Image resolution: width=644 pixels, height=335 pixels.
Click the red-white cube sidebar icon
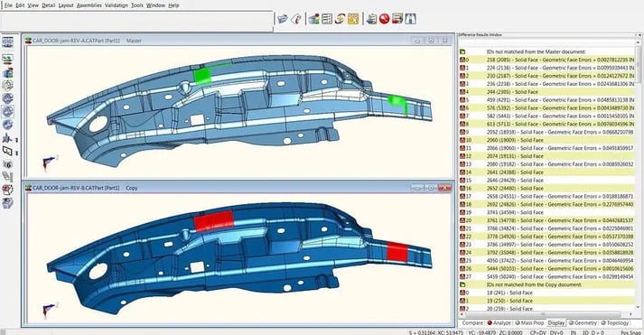[x=7, y=190]
